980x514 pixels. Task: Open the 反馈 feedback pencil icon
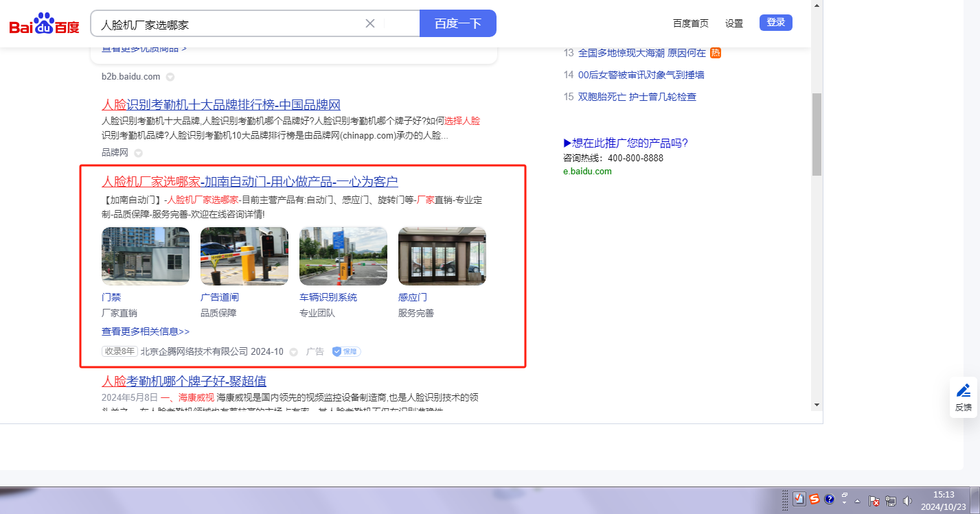[x=964, y=390]
